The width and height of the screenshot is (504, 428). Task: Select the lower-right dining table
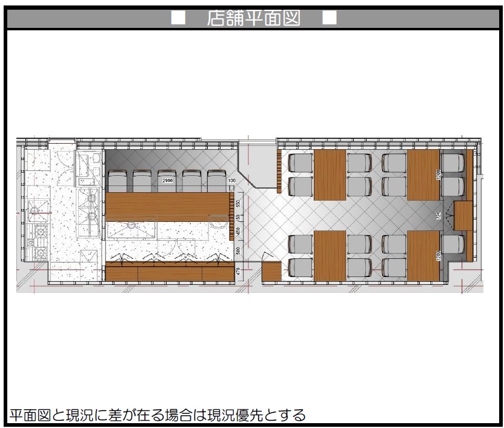(423, 255)
